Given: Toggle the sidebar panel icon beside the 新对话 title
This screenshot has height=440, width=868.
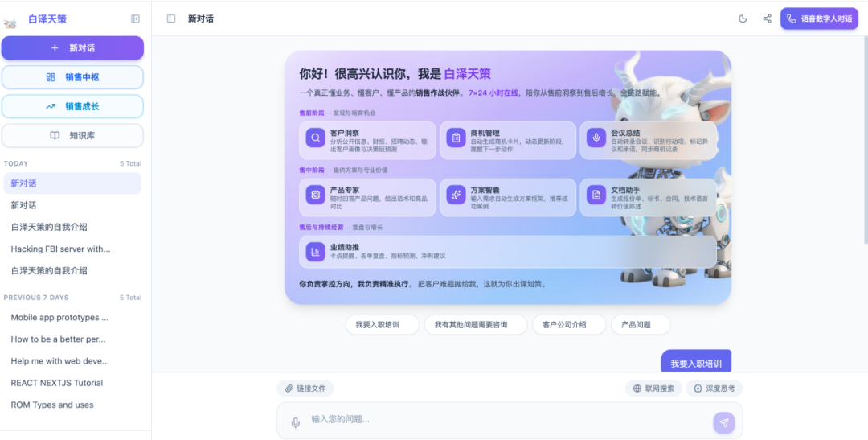Looking at the screenshot, I should click(171, 19).
